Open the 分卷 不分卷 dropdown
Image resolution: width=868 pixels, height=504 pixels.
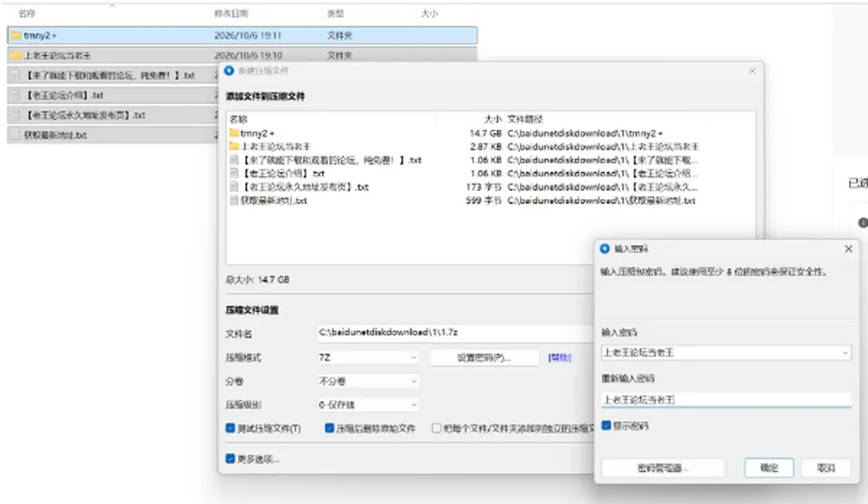click(x=368, y=381)
